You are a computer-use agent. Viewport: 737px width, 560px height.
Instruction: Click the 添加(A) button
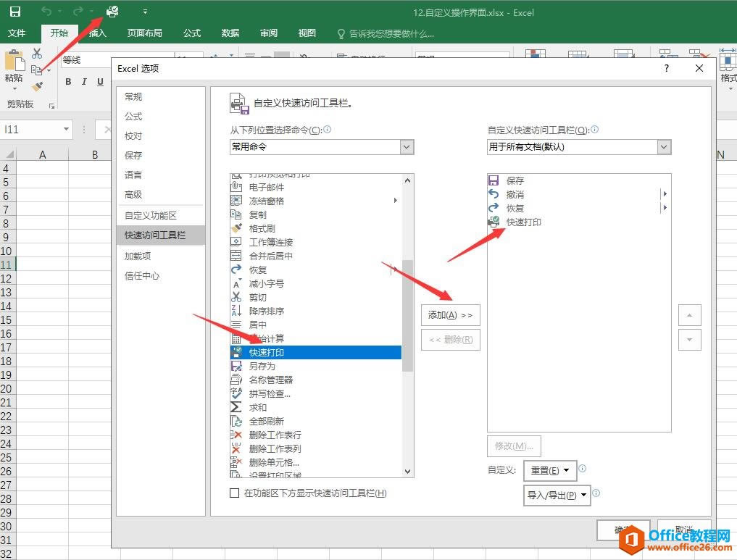pyautogui.click(x=450, y=315)
